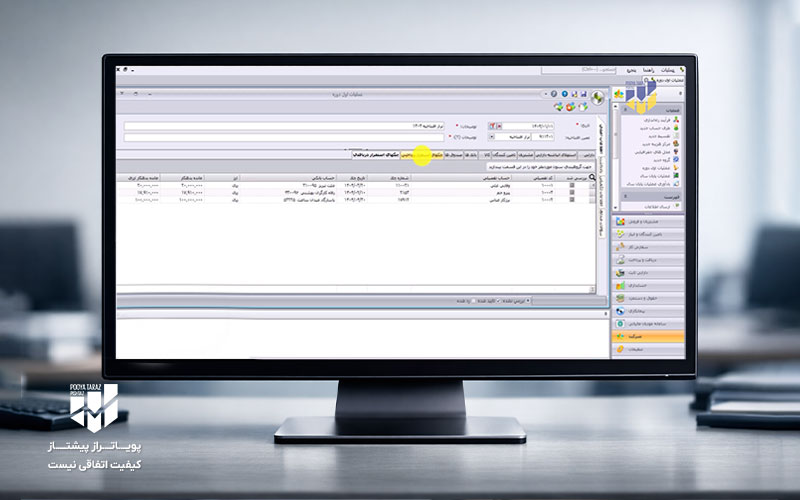
Task: Open پنجره menu
Action: (632, 70)
